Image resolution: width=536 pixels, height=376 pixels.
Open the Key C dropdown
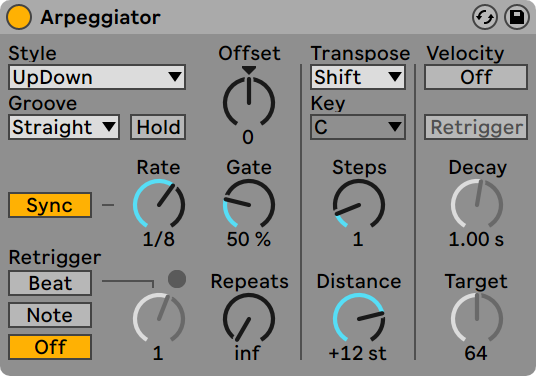[358, 127]
